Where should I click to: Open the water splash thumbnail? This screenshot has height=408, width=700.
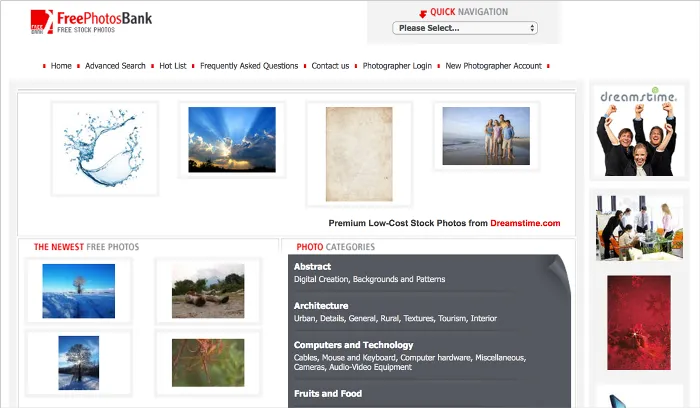tap(104, 148)
